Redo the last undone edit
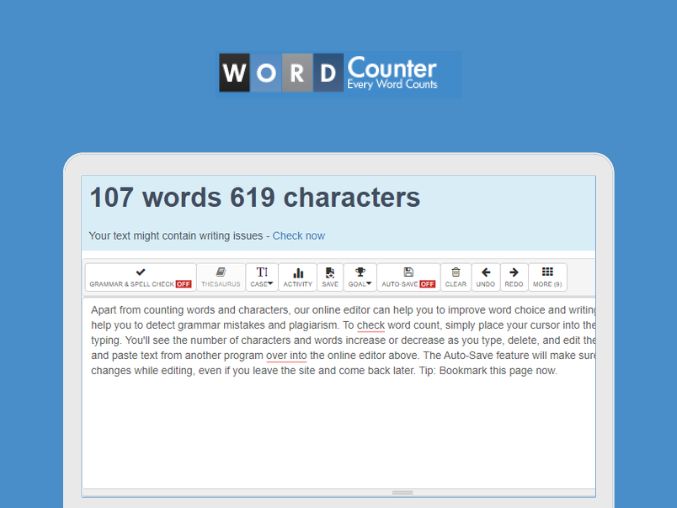 click(514, 277)
